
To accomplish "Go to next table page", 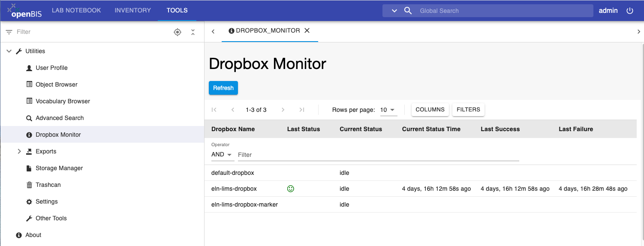I will tap(283, 110).
